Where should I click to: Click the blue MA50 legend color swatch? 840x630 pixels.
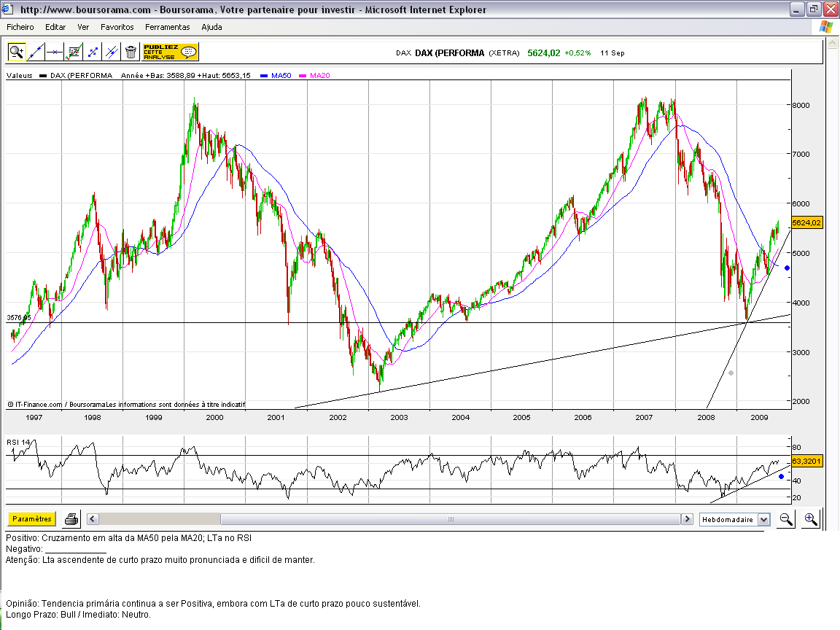[x=263, y=76]
